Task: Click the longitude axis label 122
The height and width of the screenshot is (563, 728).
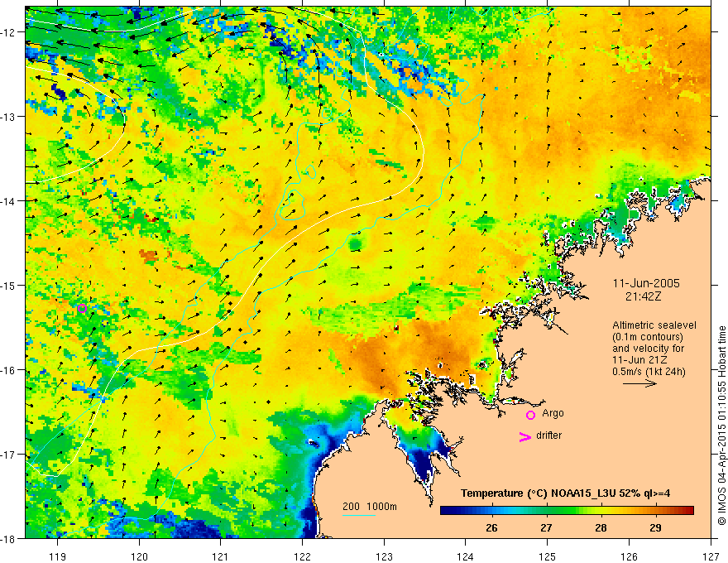Action: [302, 556]
